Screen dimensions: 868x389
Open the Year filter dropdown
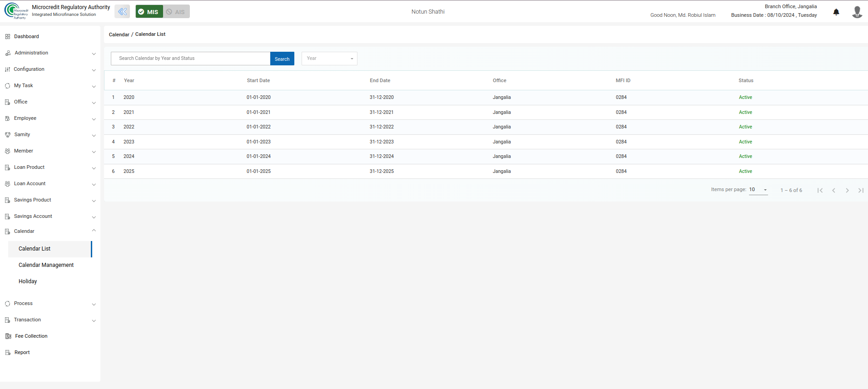coord(329,59)
